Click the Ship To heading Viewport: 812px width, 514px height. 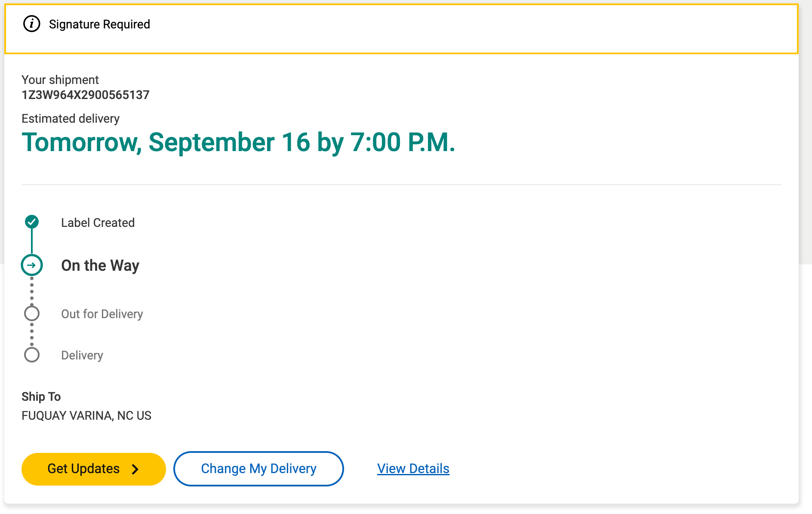tap(41, 396)
